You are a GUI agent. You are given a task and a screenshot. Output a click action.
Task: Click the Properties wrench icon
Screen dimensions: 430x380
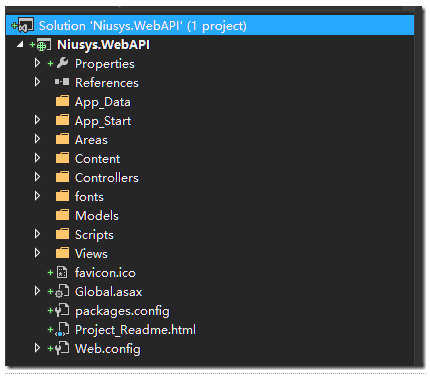[62, 63]
